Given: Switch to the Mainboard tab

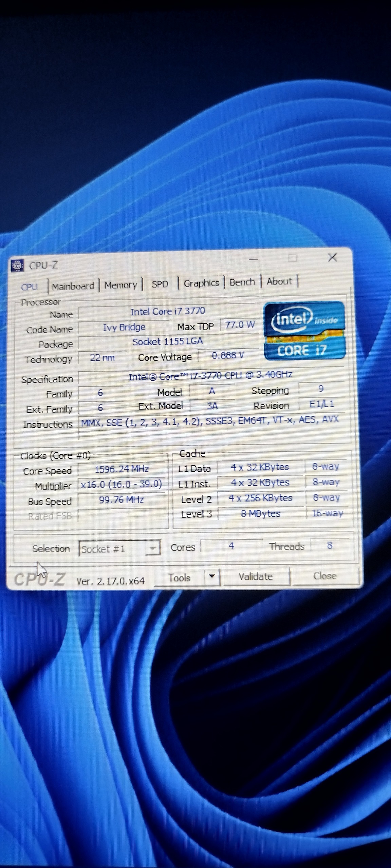Looking at the screenshot, I should point(73,286).
